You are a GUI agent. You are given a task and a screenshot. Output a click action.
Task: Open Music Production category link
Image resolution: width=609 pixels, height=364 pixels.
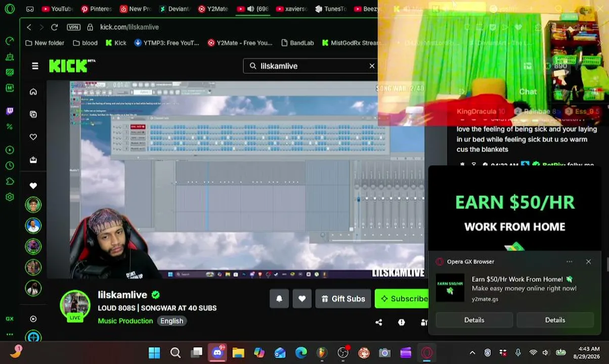pos(125,321)
